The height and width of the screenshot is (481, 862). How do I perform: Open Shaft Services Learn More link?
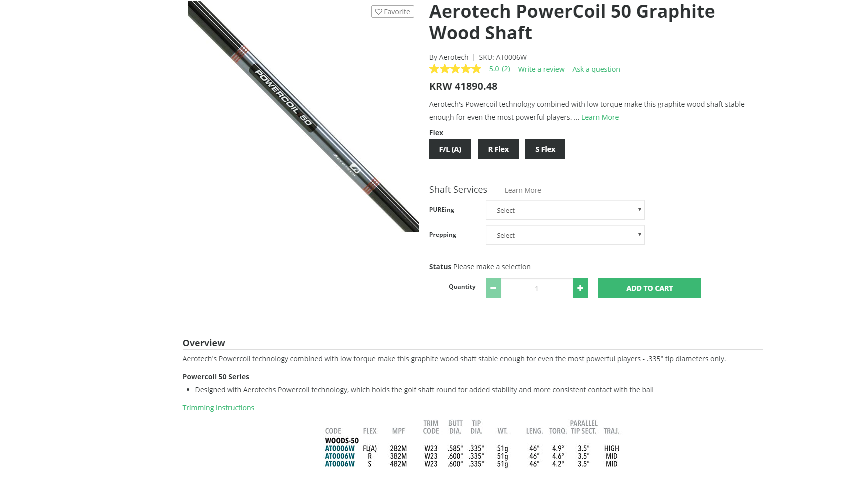(x=522, y=190)
